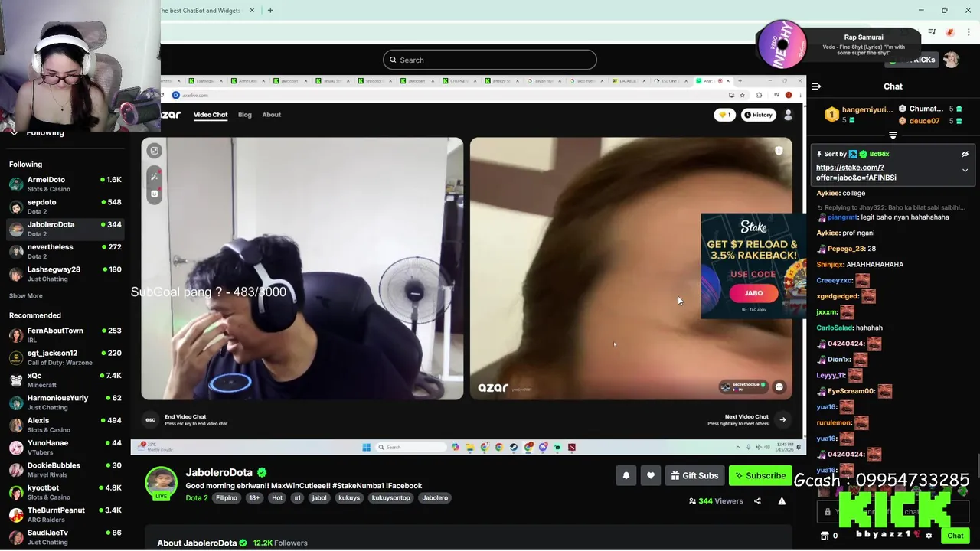Image resolution: width=980 pixels, height=551 pixels.
Task: Open the stake.com pinned offer link
Action: point(856,172)
